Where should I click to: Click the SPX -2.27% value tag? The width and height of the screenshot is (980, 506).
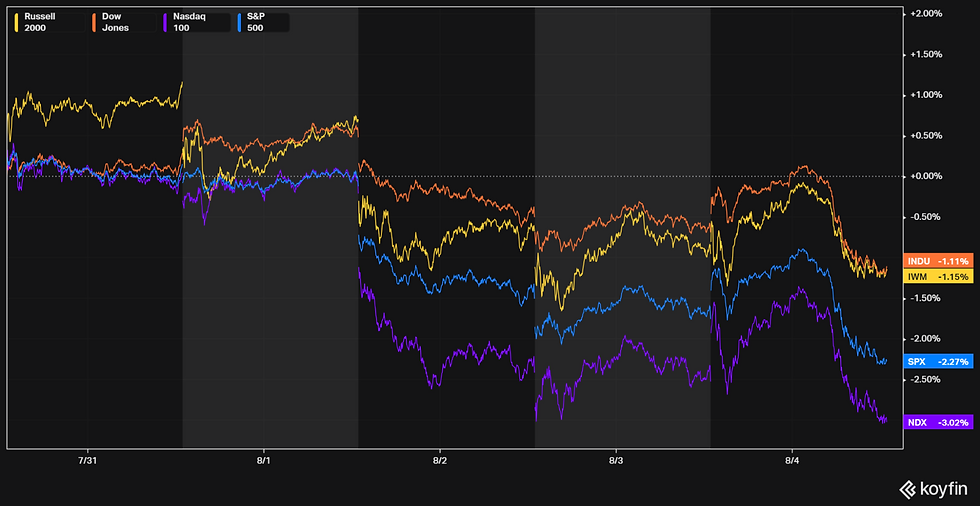tap(939, 361)
